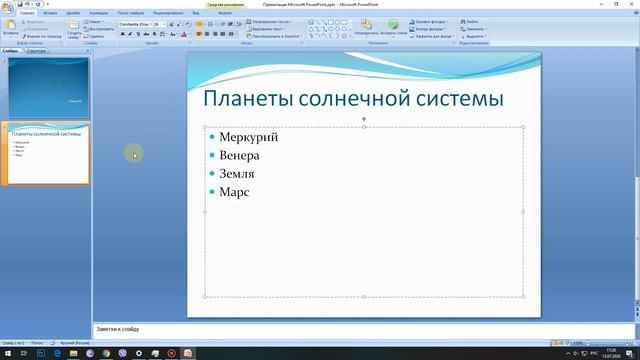The image size is (640, 360).
Task: Select rectangle shape in shapes gallery
Action: [x=331, y=22]
